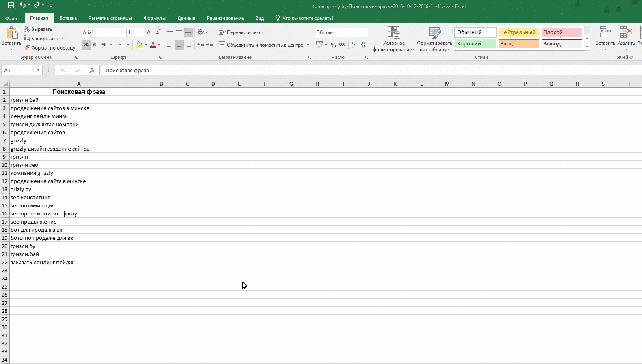The width and height of the screenshot is (642, 364).
Task: Click the Копировать button
Action: coord(41,39)
